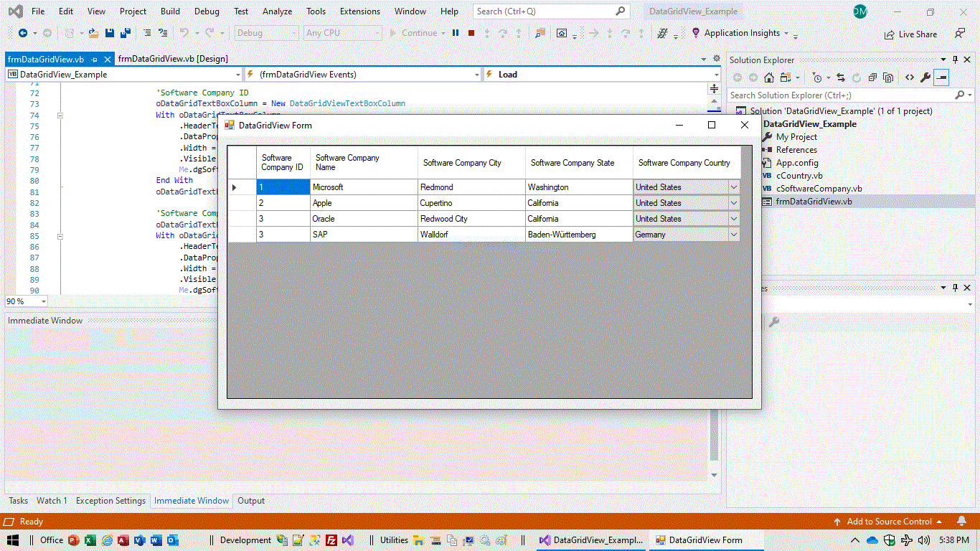Toggle Preview Selected Items in Solution Explorer
This screenshot has width=980, height=551.
pyautogui.click(x=941, y=77)
